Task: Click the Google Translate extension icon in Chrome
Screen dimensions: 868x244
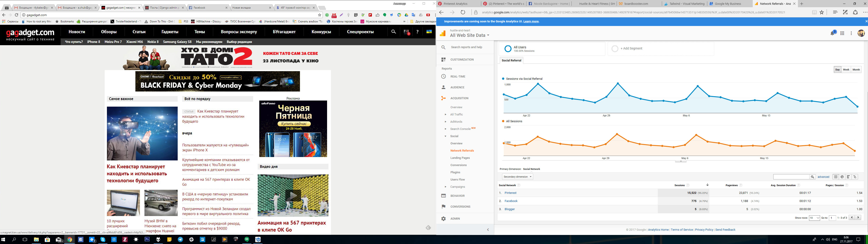Action: (x=413, y=15)
